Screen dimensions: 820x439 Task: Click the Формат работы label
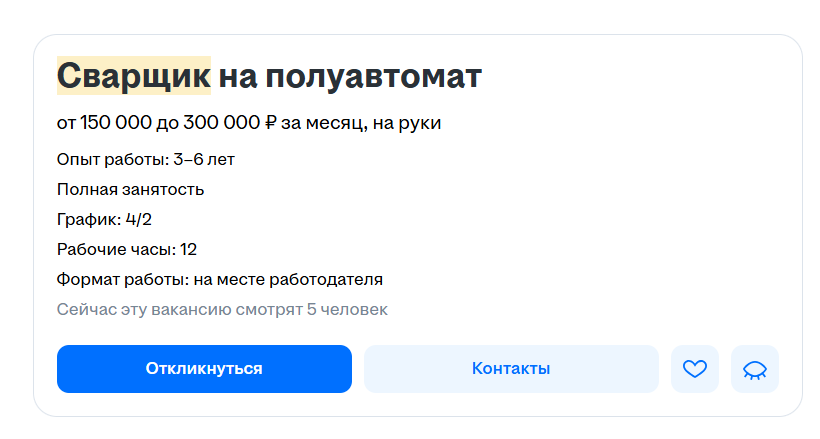pos(123,279)
